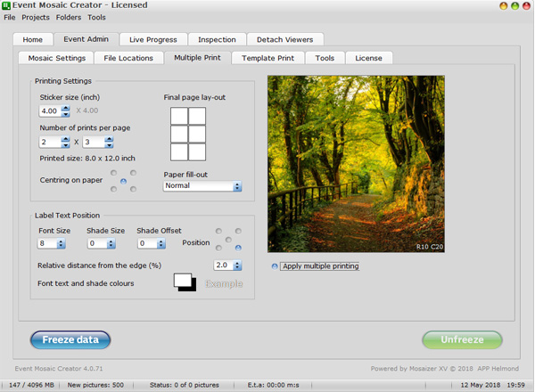Adjust relative edge distance spinner

click(x=237, y=265)
